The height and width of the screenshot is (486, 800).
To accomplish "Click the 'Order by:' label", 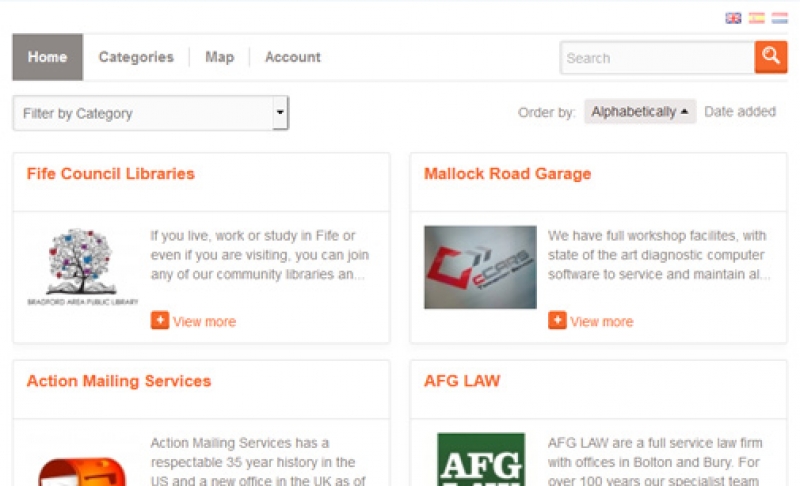I will 546,112.
